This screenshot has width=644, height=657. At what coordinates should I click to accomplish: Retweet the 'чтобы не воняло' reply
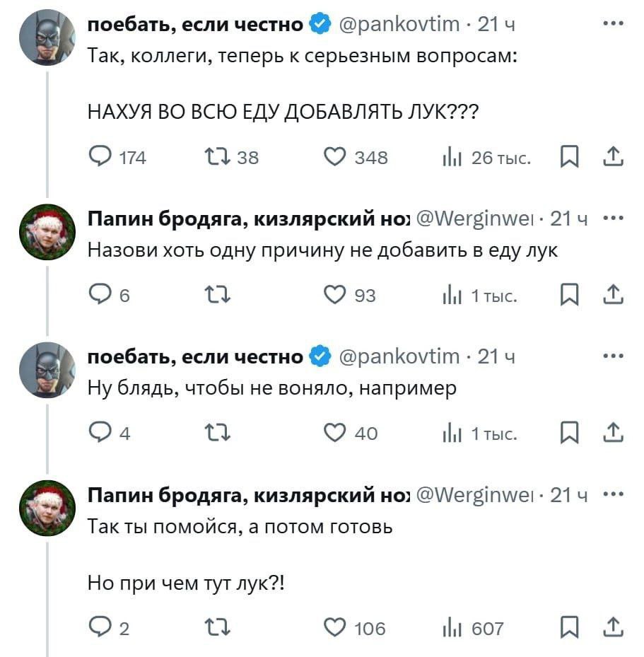[217, 433]
